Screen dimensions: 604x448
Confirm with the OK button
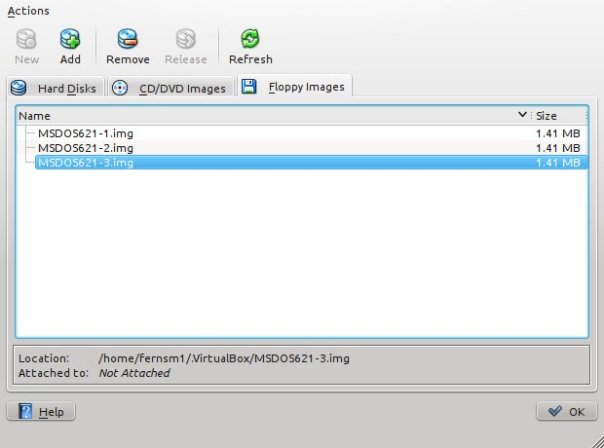point(567,411)
